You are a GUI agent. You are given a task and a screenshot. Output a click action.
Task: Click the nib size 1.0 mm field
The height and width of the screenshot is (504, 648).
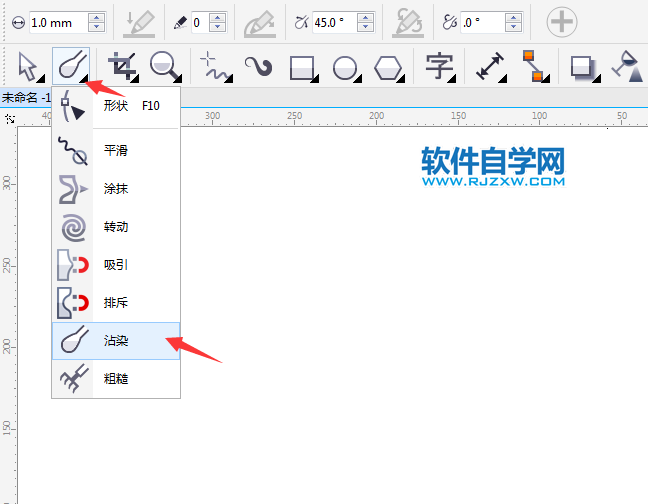point(58,23)
